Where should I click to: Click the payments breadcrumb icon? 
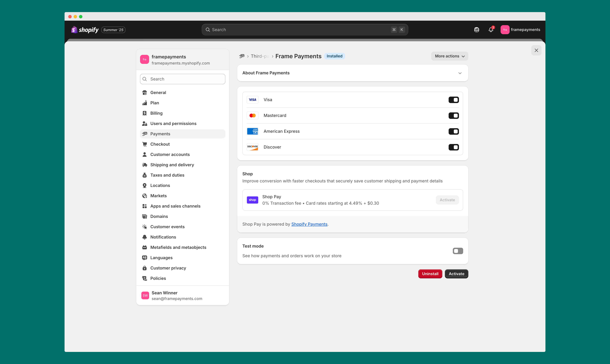(x=242, y=56)
